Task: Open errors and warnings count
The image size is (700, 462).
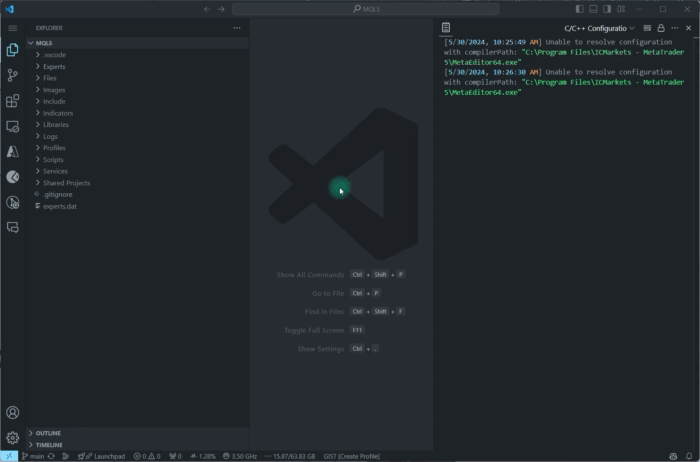Action: pyautogui.click(x=147, y=456)
